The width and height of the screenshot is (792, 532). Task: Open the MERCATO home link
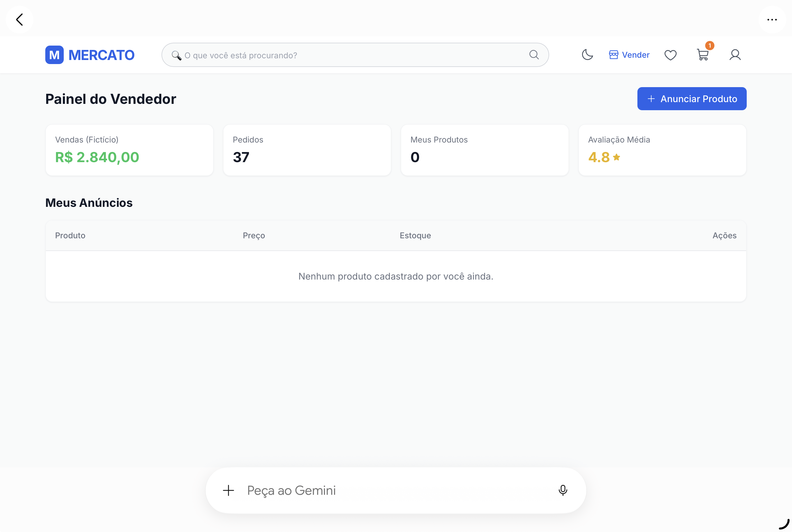(x=102, y=55)
